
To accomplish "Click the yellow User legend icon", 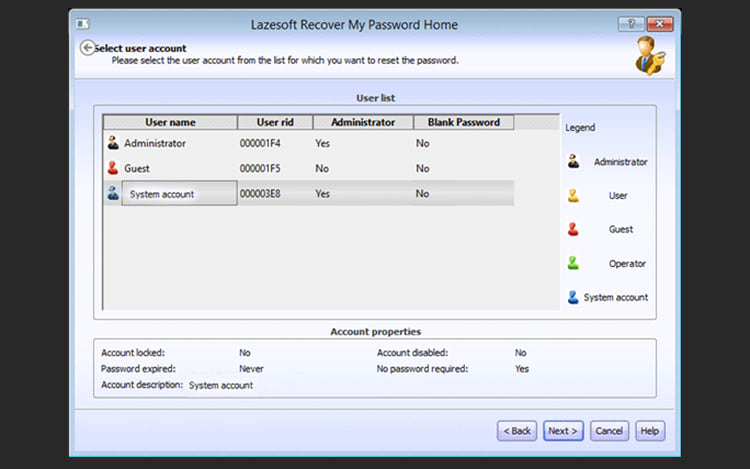I will click(x=573, y=196).
